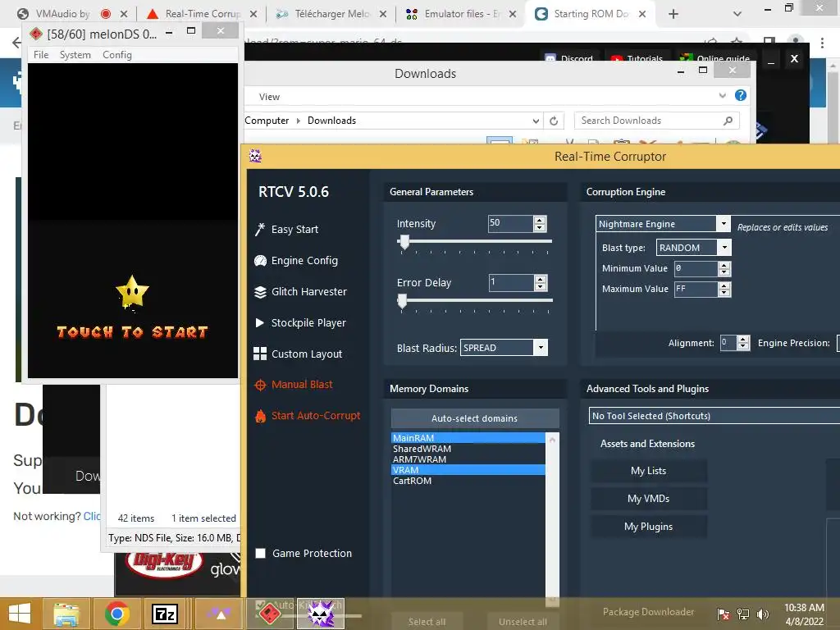Open Engine Config gauge item
The image size is (840, 630).
296,260
